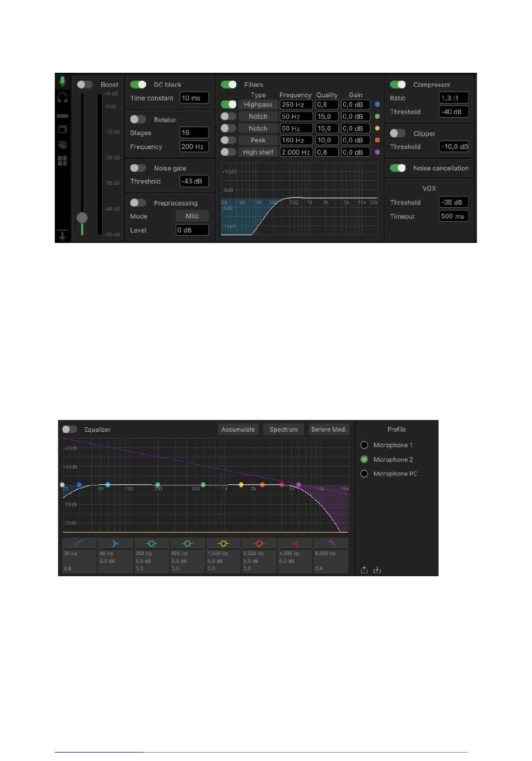Screen dimensions: 532x761
Task: Open the microphone settings tab icon
Action: tap(62, 82)
